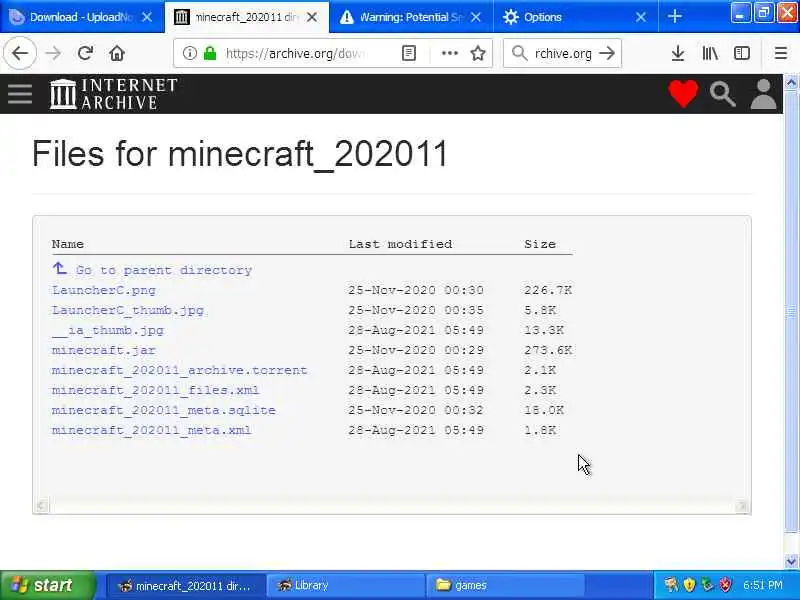Switch to the Options tab
Viewport: 800px width, 600px height.
click(576, 17)
